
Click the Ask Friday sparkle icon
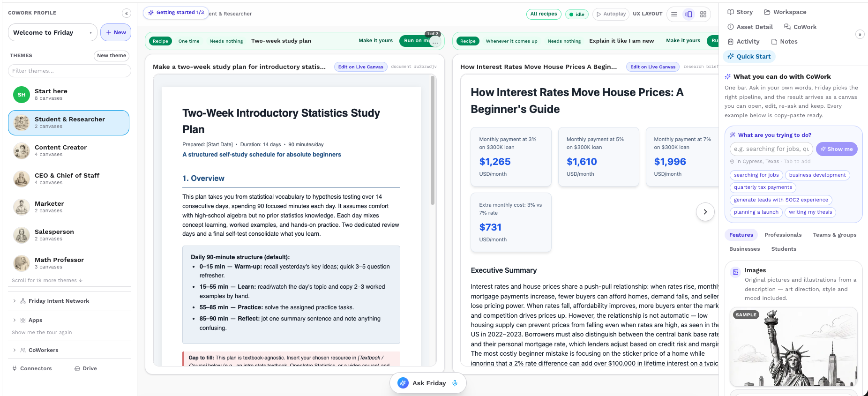click(x=403, y=383)
